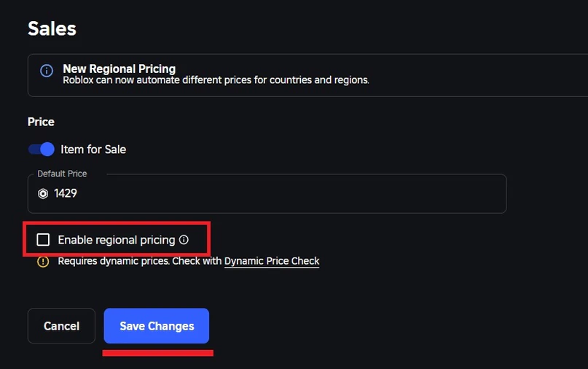Click the Roblox automate prices description text
This screenshot has height=369, width=588.
(x=216, y=80)
